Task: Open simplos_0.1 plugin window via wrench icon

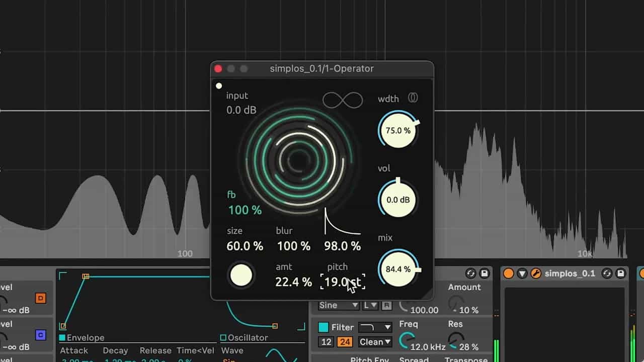Action: pyautogui.click(x=536, y=274)
